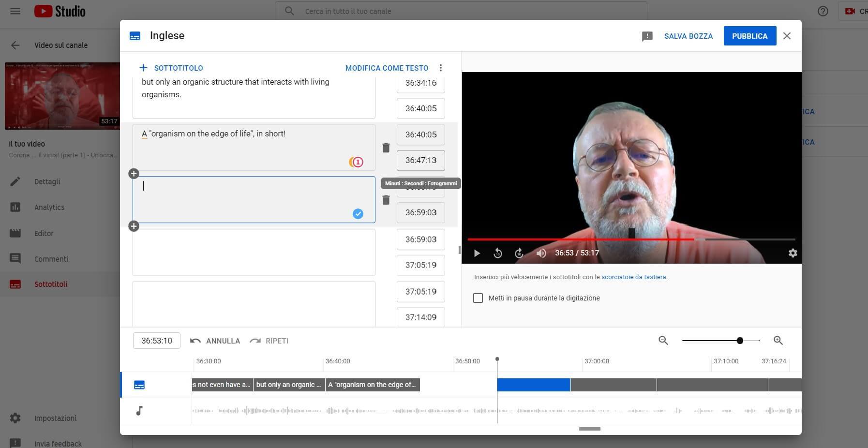Mute the video player volume

coord(541,253)
